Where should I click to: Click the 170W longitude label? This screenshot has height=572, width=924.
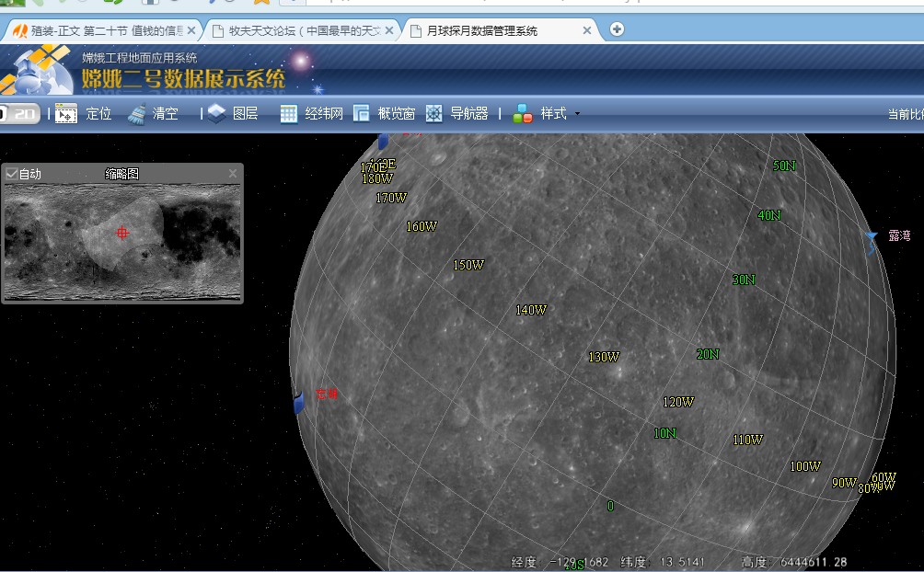(x=391, y=198)
